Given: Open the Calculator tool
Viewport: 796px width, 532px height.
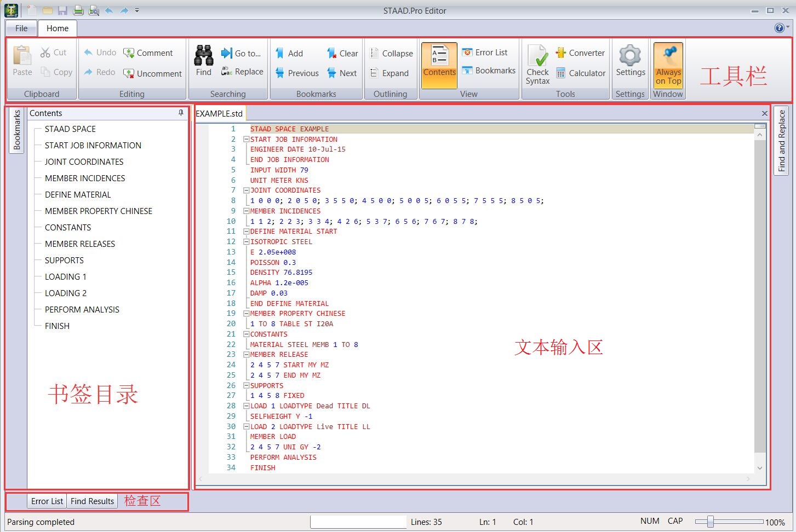Looking at the screenshot, I should 580,73.
